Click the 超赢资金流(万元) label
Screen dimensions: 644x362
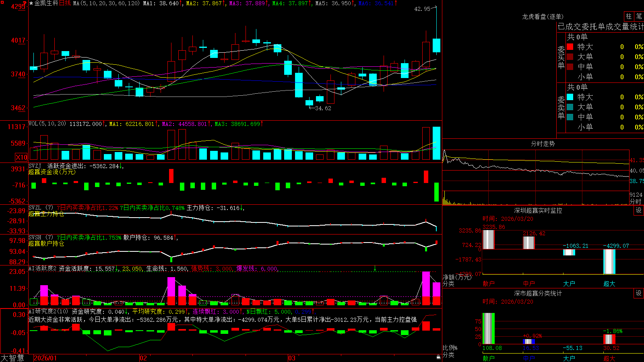pyautogui.click(x=52, y=172)
